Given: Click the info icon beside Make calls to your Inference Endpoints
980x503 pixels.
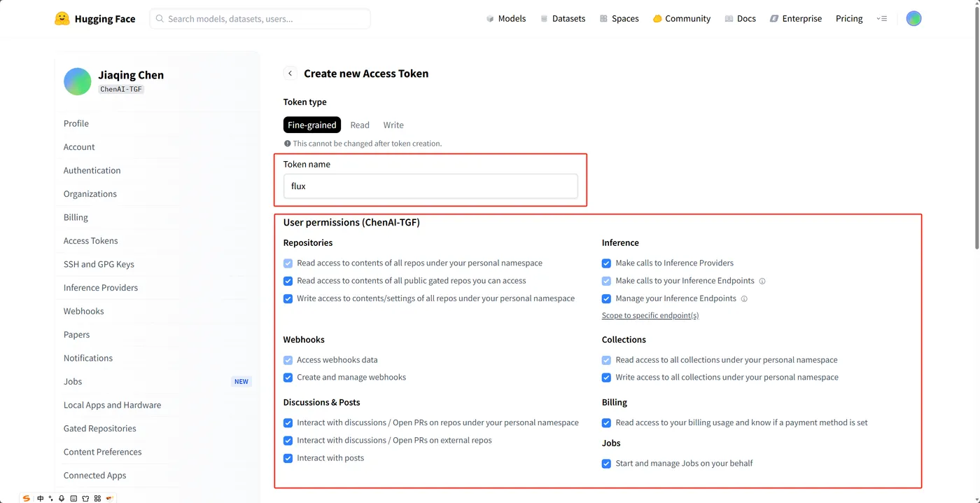Looking at the screenshot, I should click(x=762, y=281).
